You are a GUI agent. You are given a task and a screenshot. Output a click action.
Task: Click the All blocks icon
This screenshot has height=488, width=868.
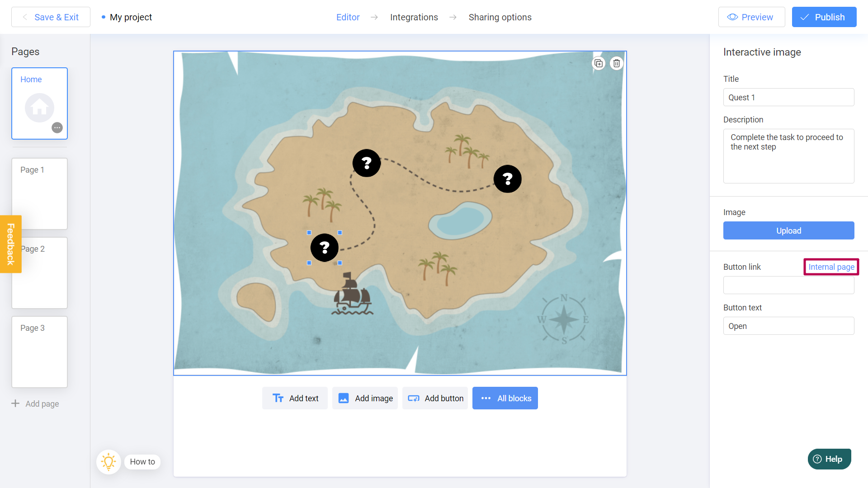[505, 398]
